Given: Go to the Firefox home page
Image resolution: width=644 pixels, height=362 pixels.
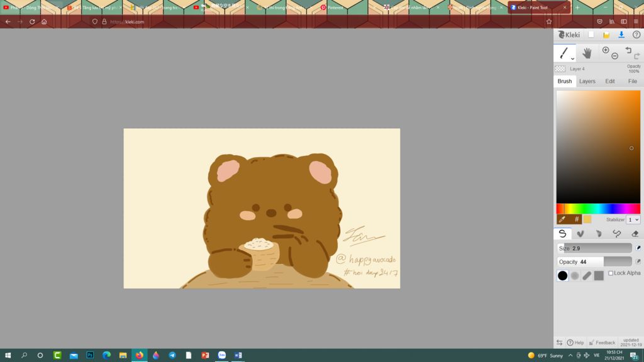Looking at the screenshot, I should tap(44, 22).
